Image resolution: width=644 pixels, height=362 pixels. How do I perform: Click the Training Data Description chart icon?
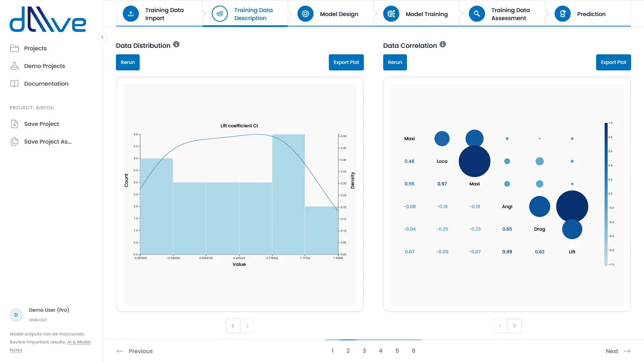coord(220,14)
